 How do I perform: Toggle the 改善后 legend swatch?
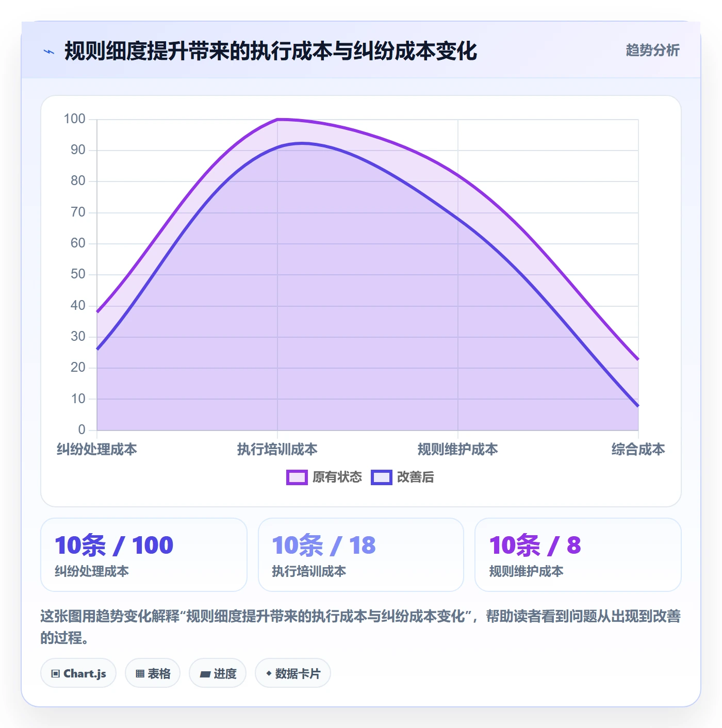pyautogui.click(x=382, y=477)
